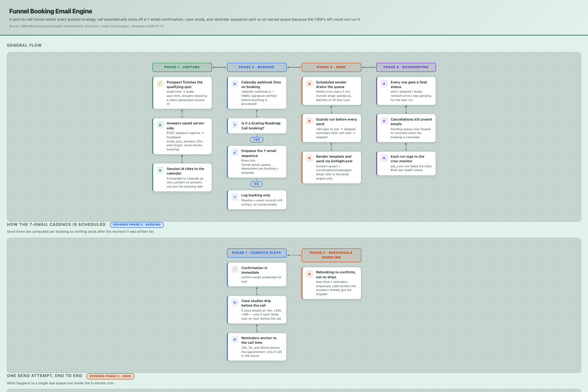Click the What happens to a single due queue row sentence
This screenshot has height=392, width=588.
(x=60, y=383)
